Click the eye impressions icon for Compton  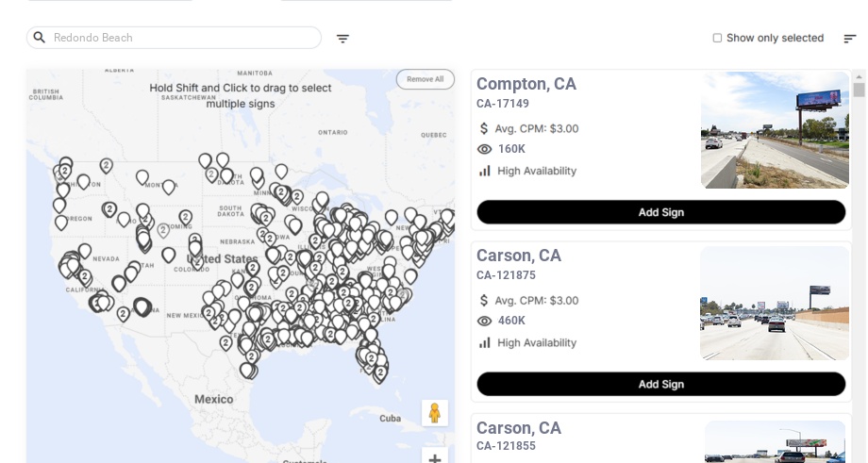coord(485,149)
